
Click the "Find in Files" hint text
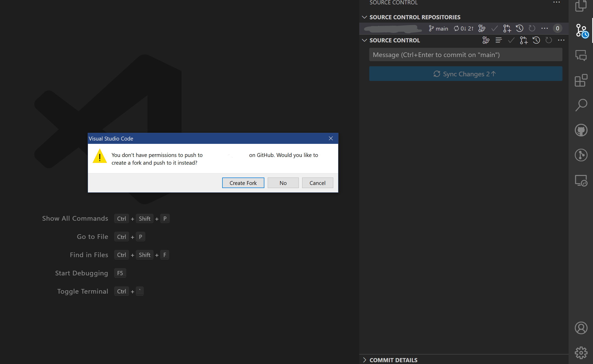coord(89,255)
